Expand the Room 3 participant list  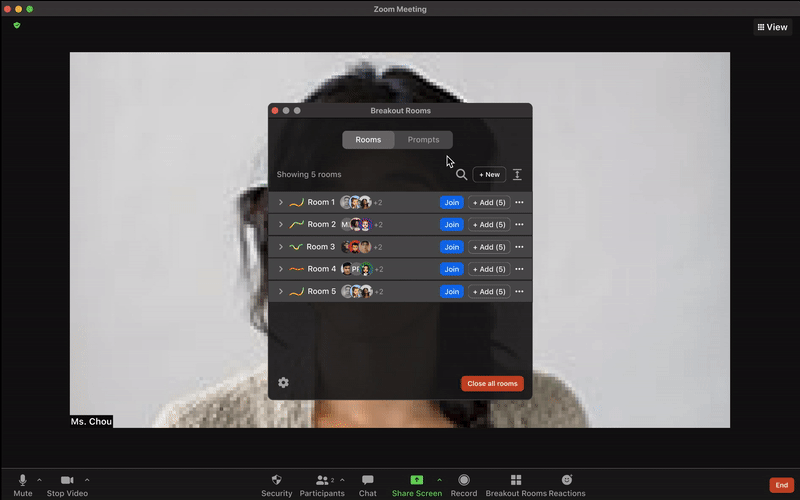coord(281,247)
